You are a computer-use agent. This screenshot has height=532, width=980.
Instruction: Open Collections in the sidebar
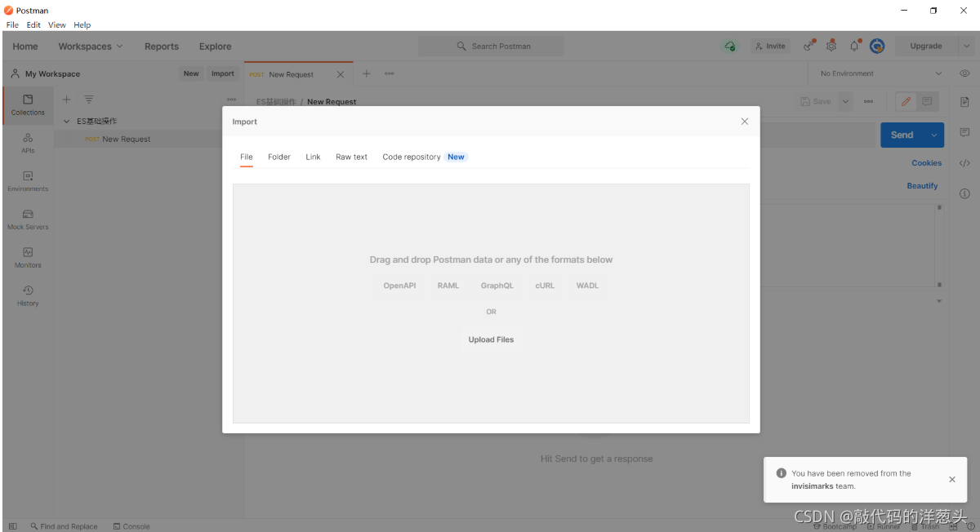click(x=28, y=105)
